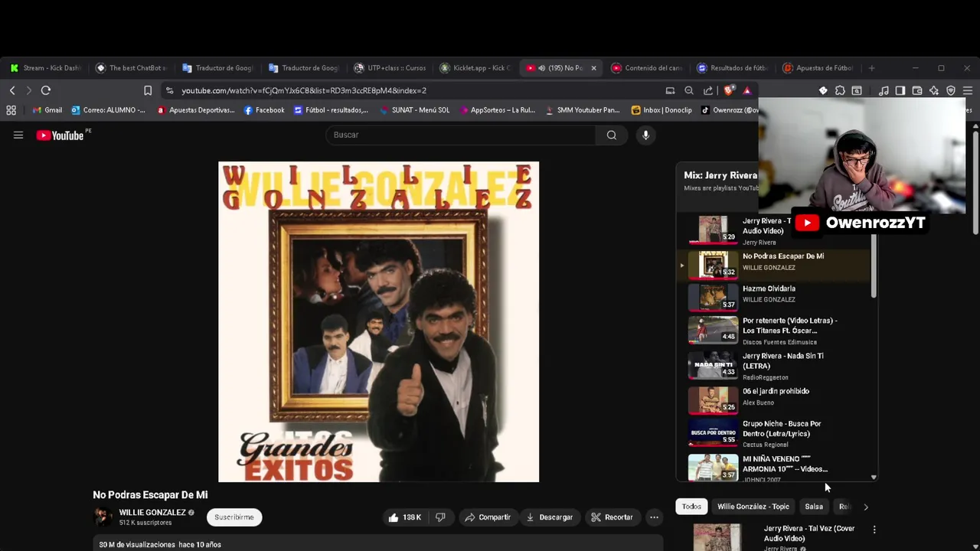This screenshot has width=980, height=551.
Task: Open Brave VPN shield icon
Action: [x=951, y=90]
